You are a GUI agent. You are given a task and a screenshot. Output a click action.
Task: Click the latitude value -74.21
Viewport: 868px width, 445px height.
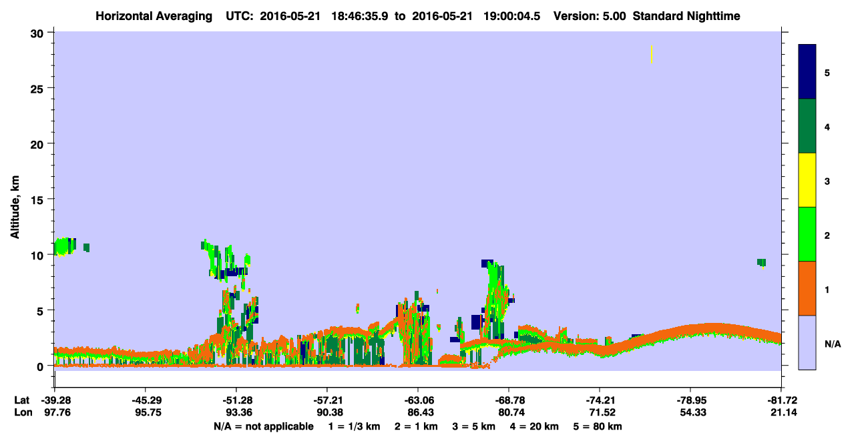[x=600, y=400]
